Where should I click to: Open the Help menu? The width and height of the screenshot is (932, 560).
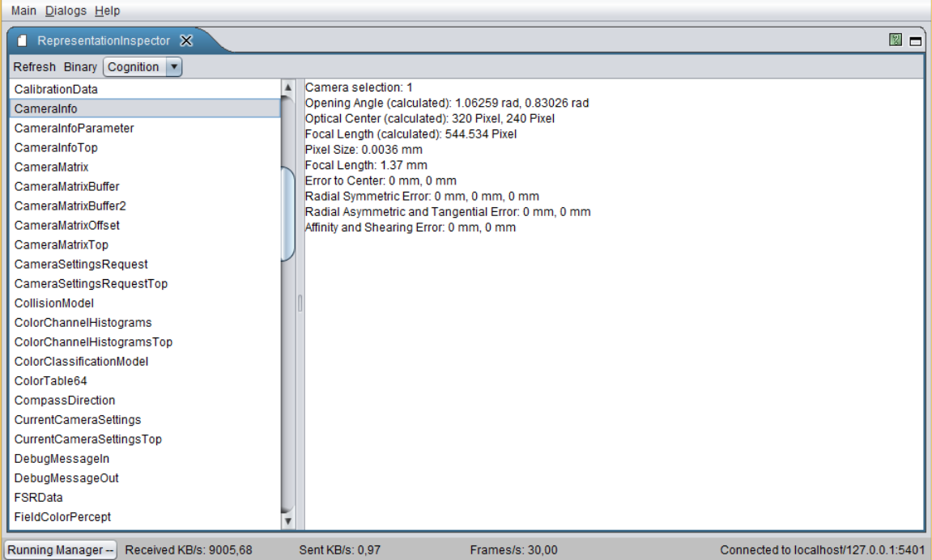pos(107,11)
